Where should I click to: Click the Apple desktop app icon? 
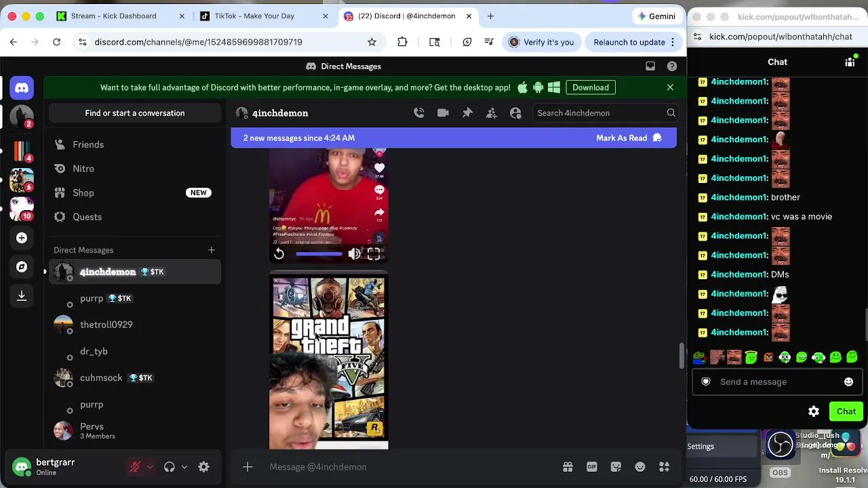(x=523, y=87)
